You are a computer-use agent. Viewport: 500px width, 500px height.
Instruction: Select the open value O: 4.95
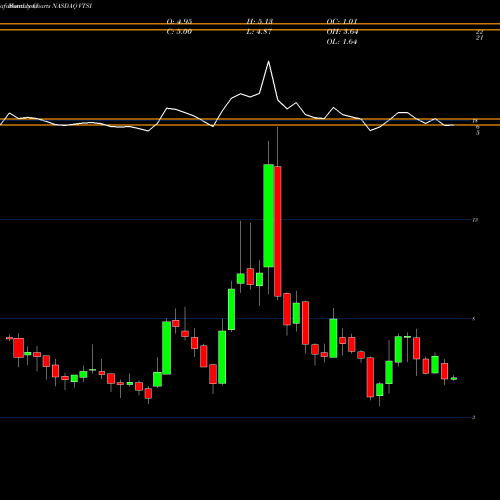click(179, 21)
